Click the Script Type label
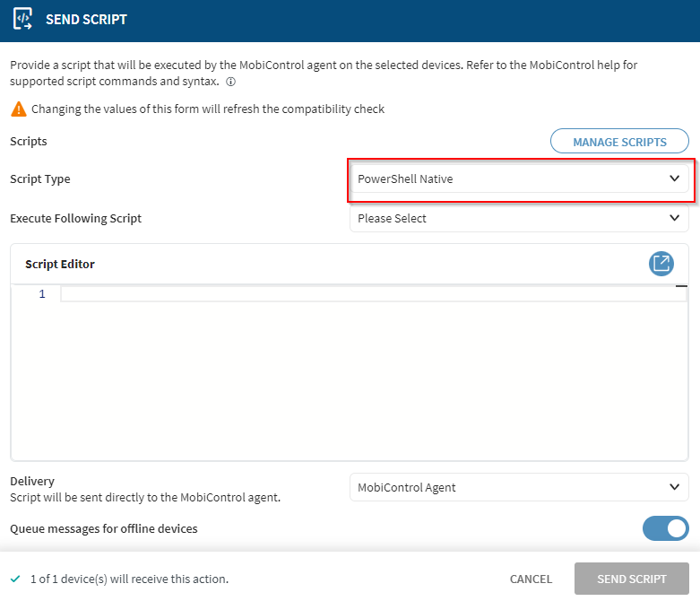 coord(40,179)
